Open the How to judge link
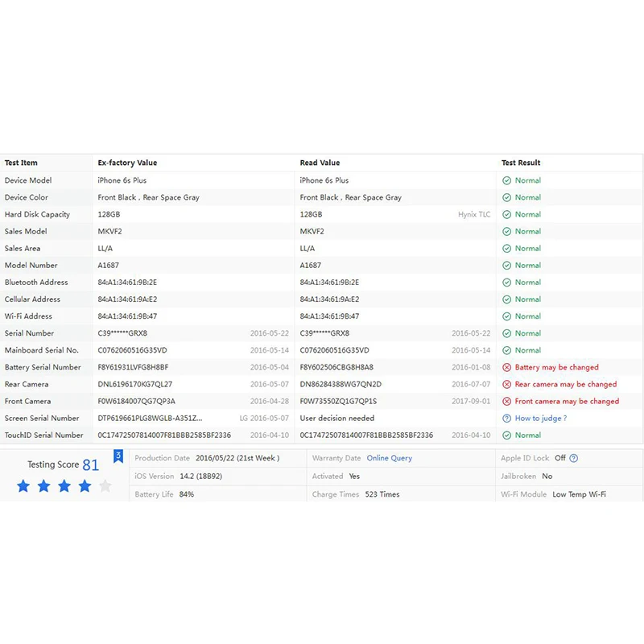 tap(540, 418)
